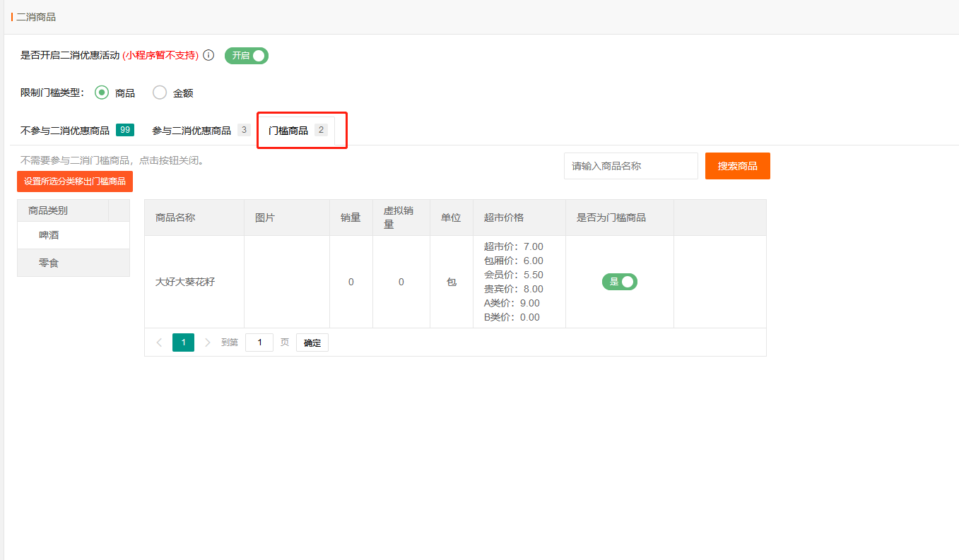Select the 商品 radio button
This screenshot has width=959, height=560.
(x=102, y=93)
